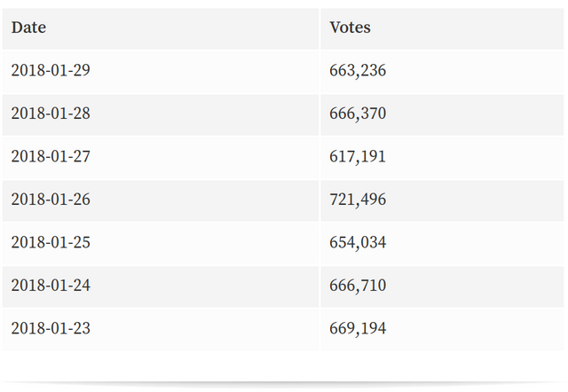Viewport: 568px width, 392px height.
Task: Select the 2018-01-29 date cell
Action: (x=161, y=72)
